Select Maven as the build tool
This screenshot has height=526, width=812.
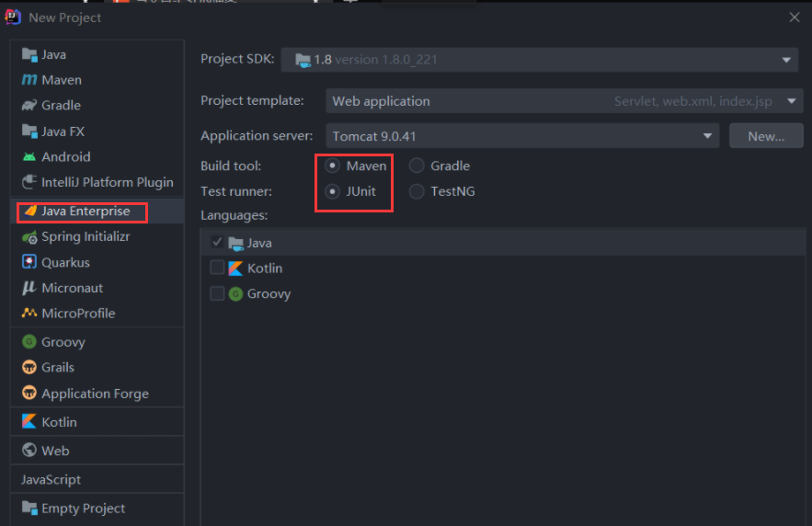333,166
